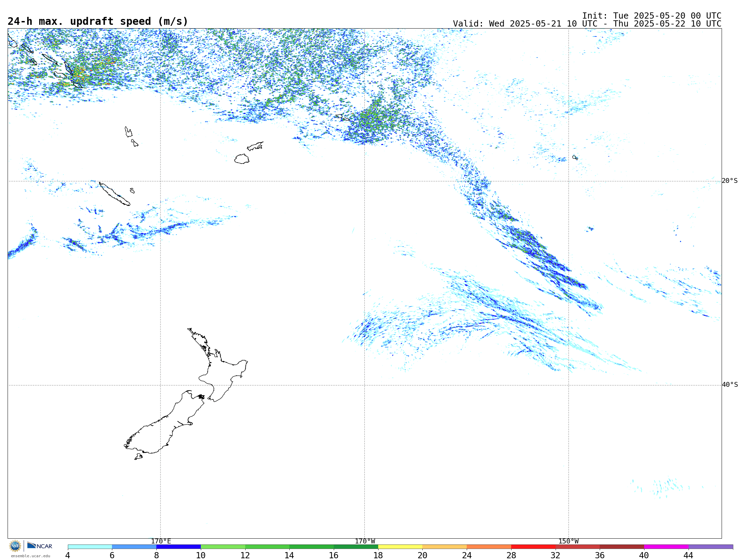Viewport: 744px width, 560px height.
Task: Click the colorbar tick label 10
Action: point(201,555)
